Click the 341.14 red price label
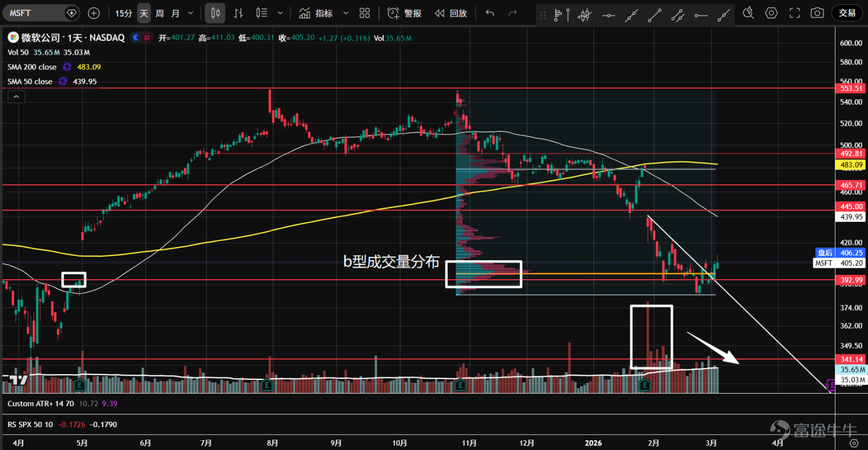The image size is (868, 450). [851, 359]
